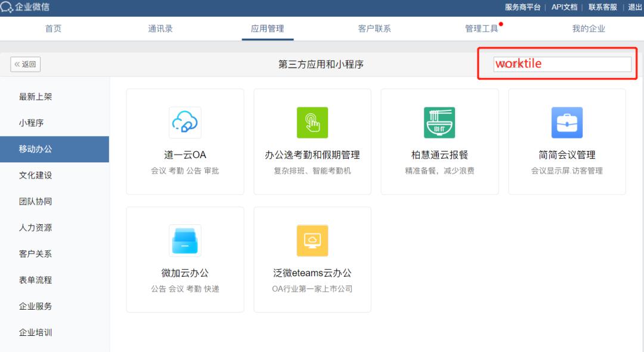Open the 团队协同 category
This screenshot has width=644, height=352.
pyautogui.click(x=35, y=201)
